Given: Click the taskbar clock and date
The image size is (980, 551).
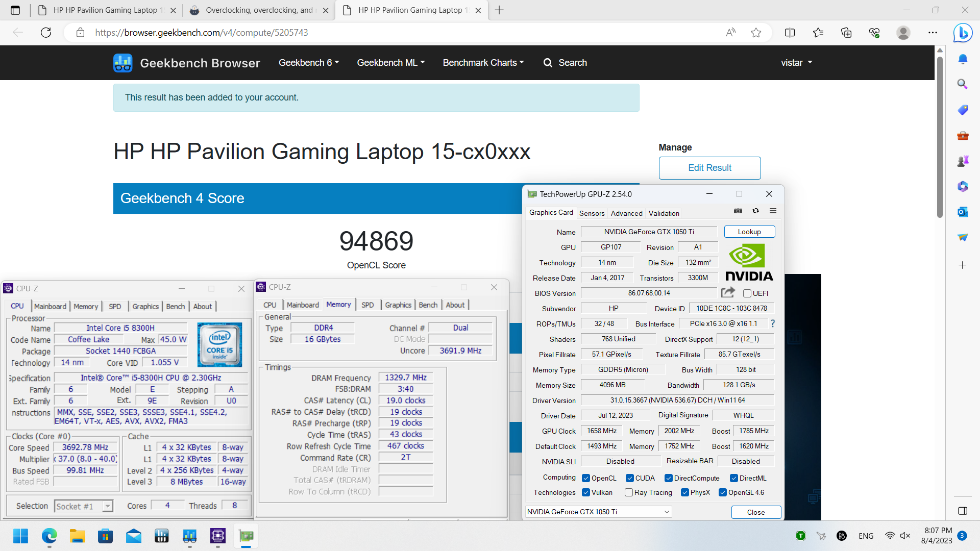Looking at the screenshot, I should [937, 536].
